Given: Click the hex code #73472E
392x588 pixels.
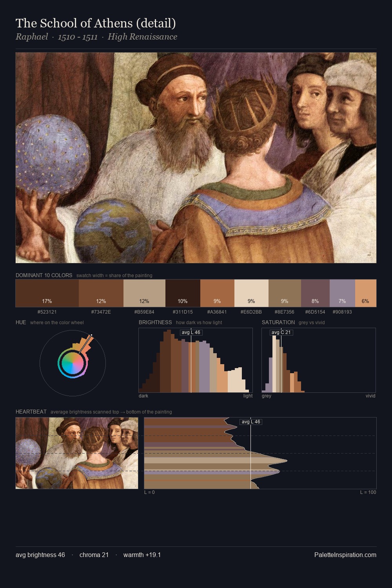Looking at the screenshot, I should click(x=101, y=312).
